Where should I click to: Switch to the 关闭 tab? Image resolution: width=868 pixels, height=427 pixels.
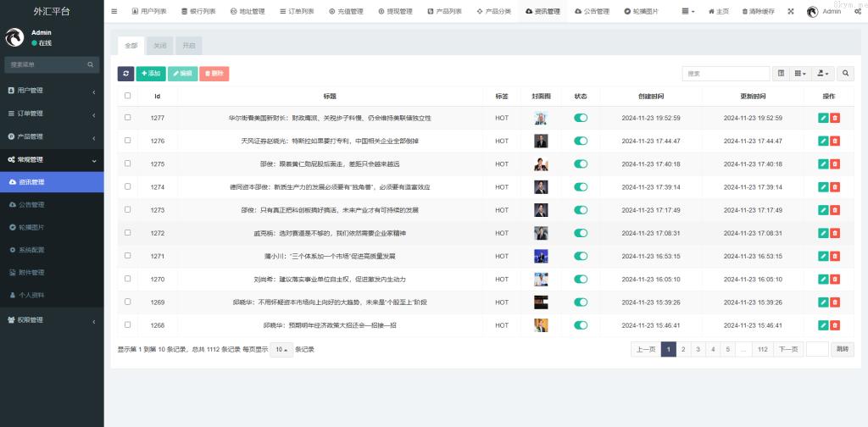159,46
